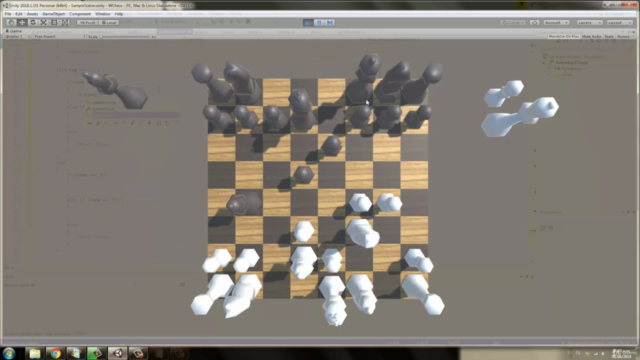Toggle the Stats overlay
The width and height of the screenshot is (640, 360).
click(x=609, y=36)
